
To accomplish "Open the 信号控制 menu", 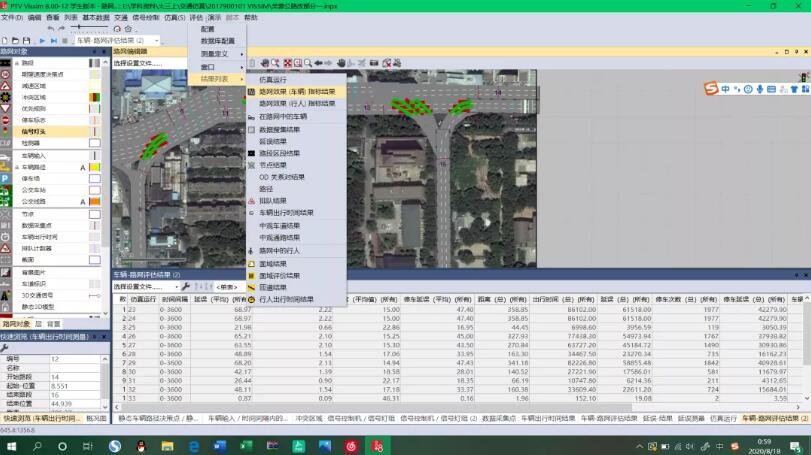I will coord(146,17).
